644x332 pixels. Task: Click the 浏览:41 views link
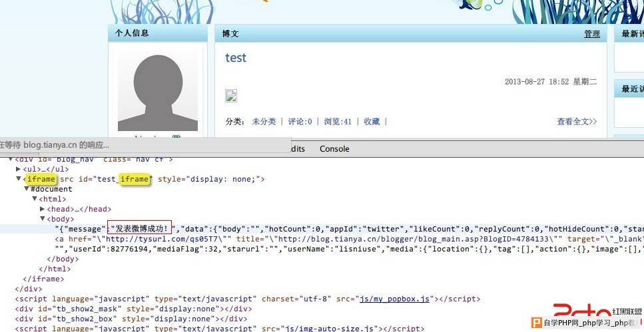pos(338,122)
